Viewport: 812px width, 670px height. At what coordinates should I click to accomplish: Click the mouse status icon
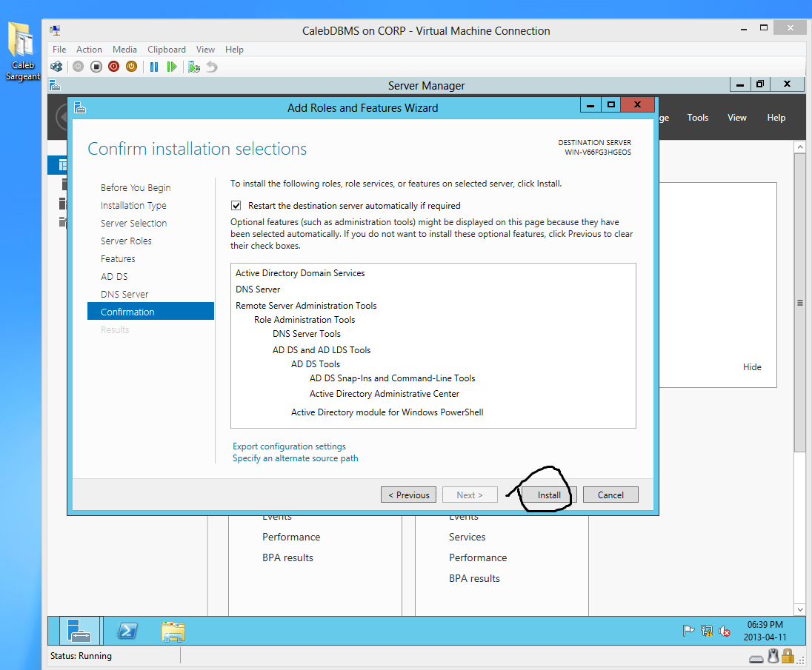tap(773, 656)
